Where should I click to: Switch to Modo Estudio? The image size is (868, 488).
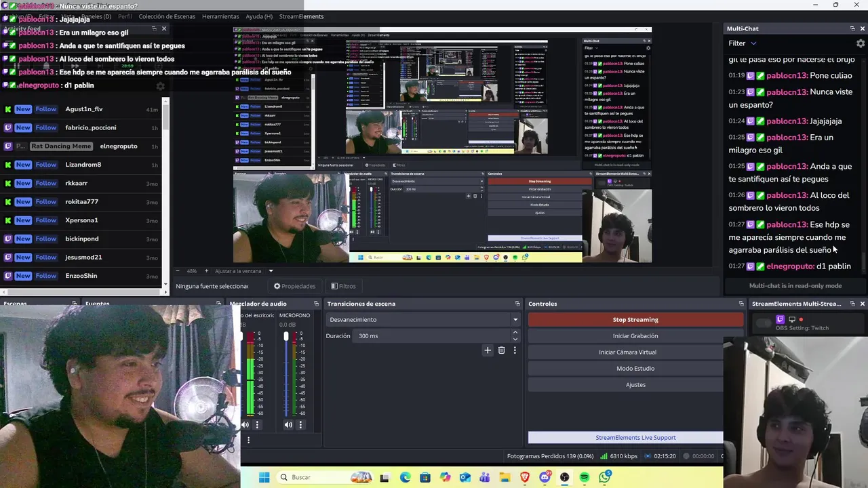[x=635, y=369]
